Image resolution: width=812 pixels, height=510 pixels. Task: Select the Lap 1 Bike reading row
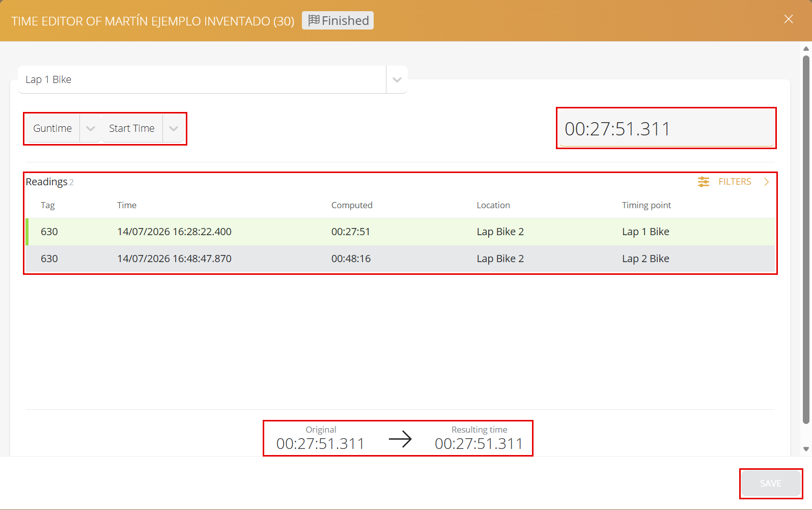(400, 232)
